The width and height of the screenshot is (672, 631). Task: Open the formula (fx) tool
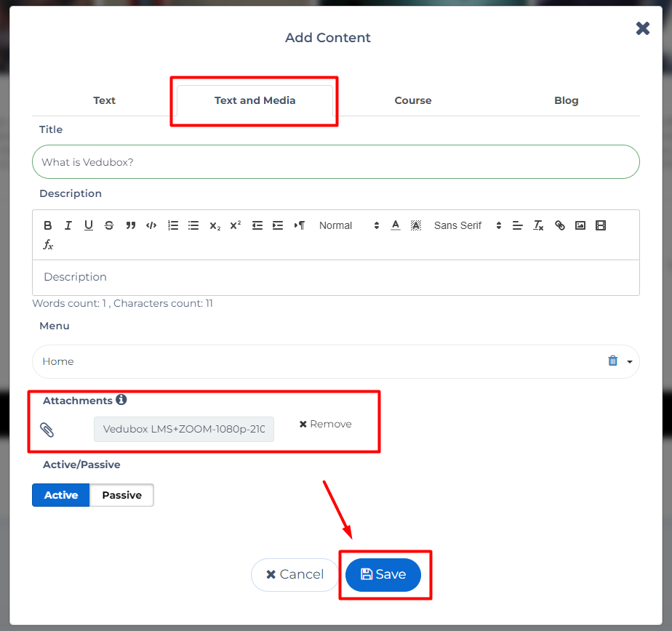[48, 245]
